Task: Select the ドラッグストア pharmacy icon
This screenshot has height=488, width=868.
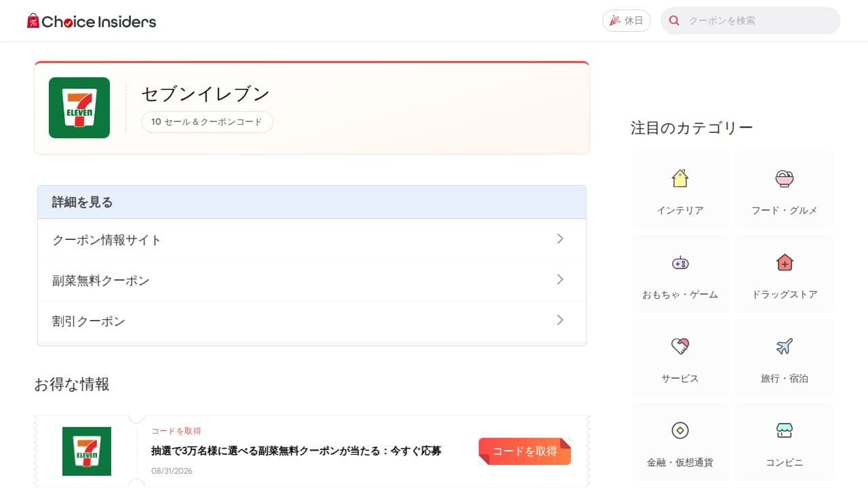Action: 785,262
